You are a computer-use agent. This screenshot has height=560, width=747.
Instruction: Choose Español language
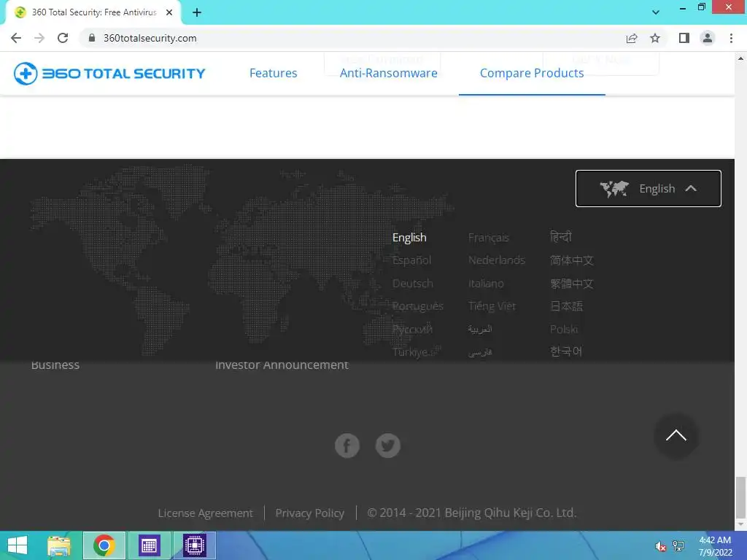click(411, 260)
